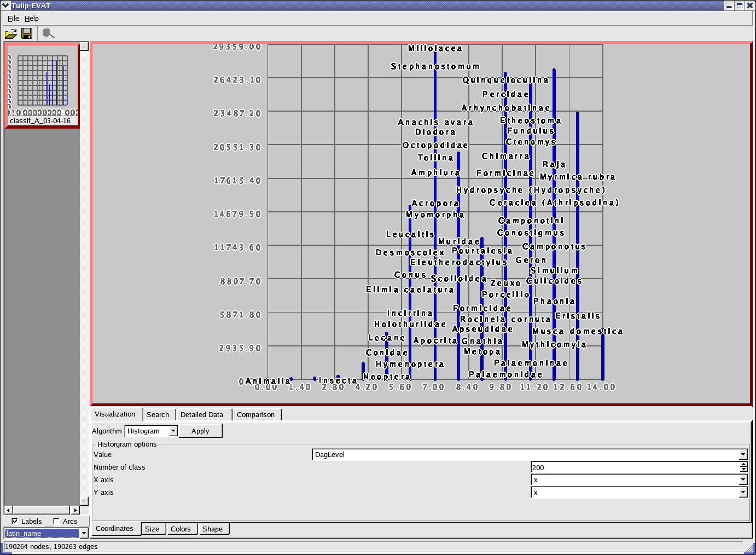The width and height of the screenshot is (756, 555).
Task: Click the Quinqueloculina node label
Action: [505, 80]
